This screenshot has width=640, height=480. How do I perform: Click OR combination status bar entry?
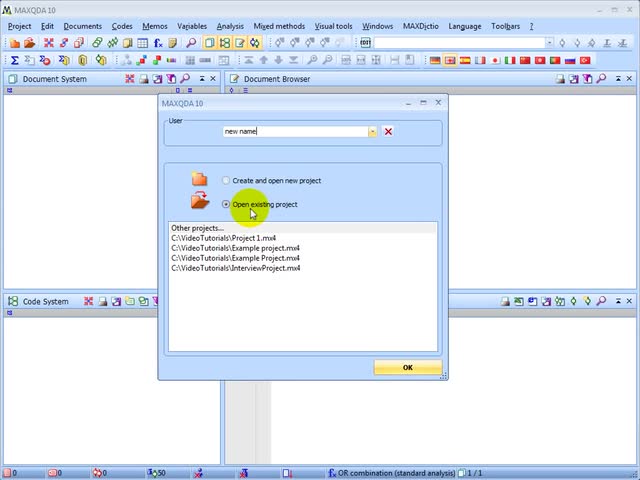(392, 473)
